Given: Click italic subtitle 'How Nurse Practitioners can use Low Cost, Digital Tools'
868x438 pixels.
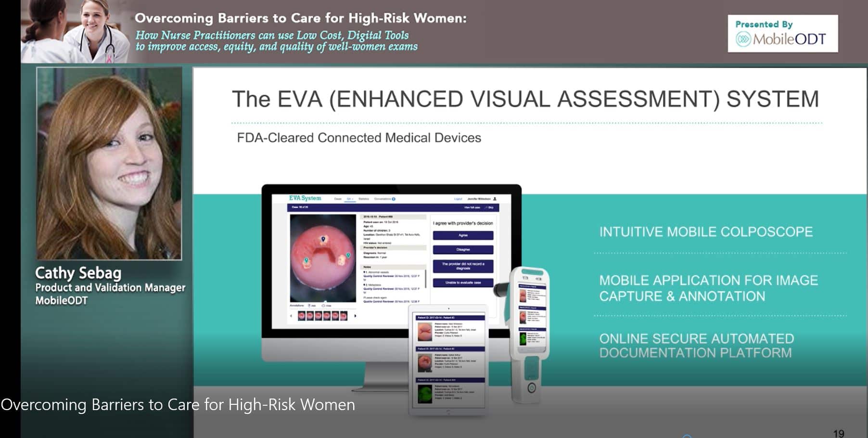Looking at the screenshot, I should tap(272, 35).
